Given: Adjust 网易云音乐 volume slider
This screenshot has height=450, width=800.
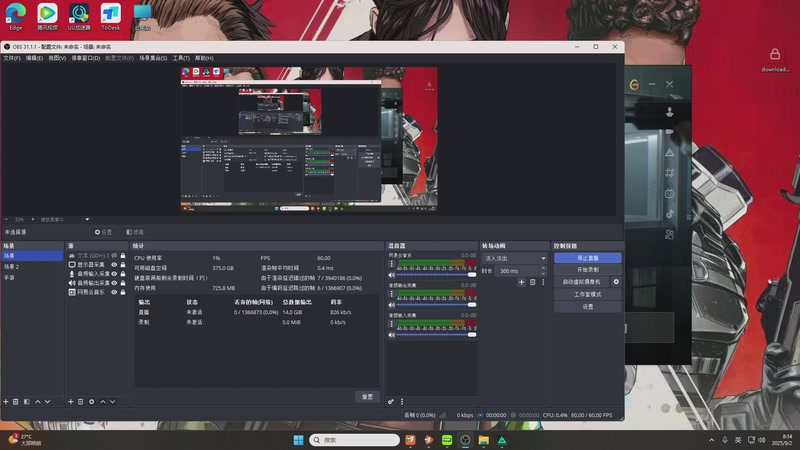Looking at the screenshot, I should coord(436,275).
